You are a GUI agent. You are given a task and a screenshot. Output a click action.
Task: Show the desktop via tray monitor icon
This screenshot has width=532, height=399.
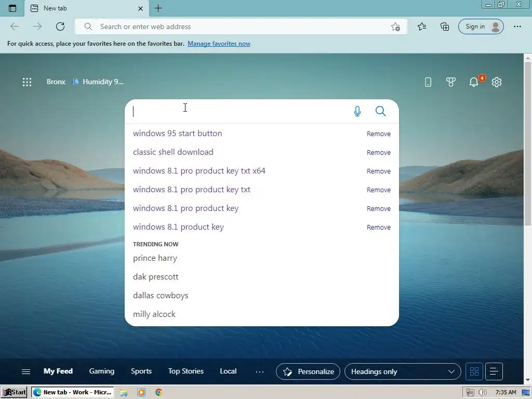[x=526, y=393]
